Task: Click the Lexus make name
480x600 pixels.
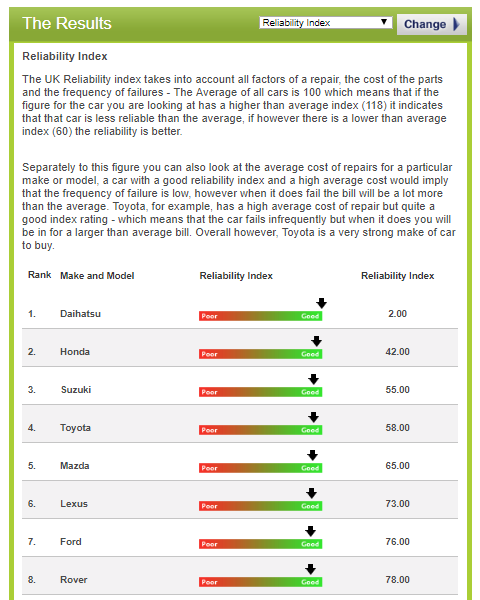Action: [74, 504]
